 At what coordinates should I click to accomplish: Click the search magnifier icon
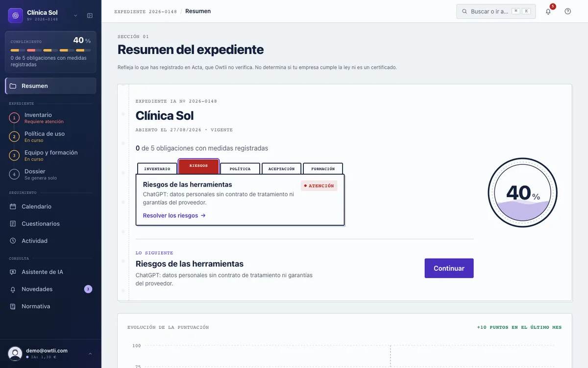[465, 11]
